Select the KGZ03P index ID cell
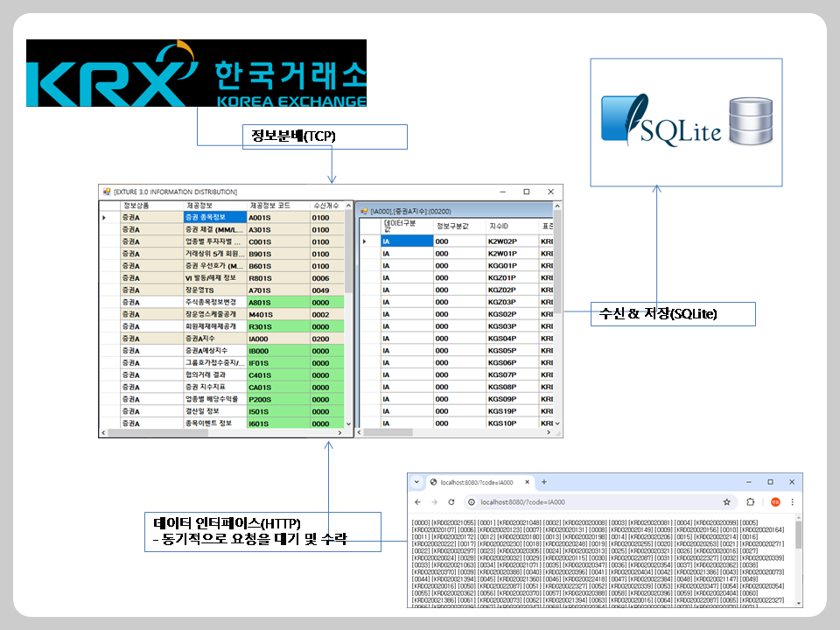This screenshot has width=840, height=630. click(512, 302)
